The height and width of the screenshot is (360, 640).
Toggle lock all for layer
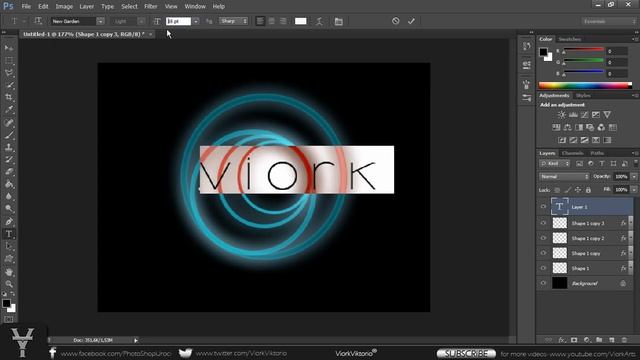(588, 190)
